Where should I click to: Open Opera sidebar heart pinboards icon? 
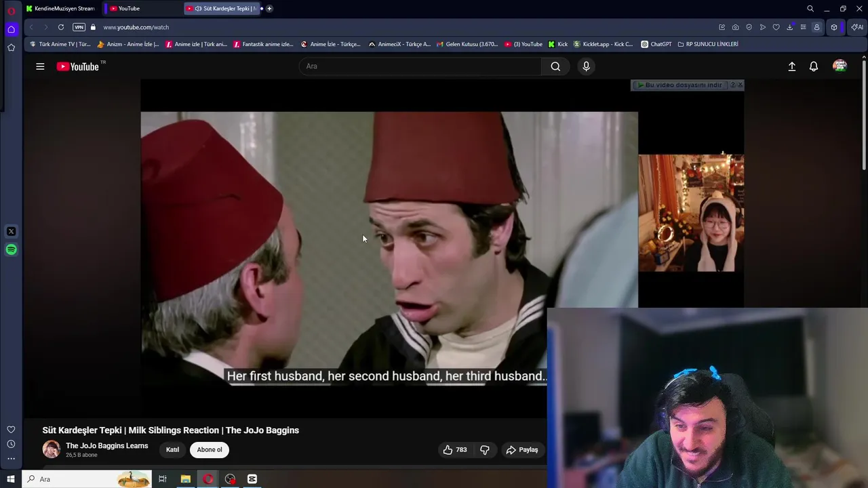(11, 429)
